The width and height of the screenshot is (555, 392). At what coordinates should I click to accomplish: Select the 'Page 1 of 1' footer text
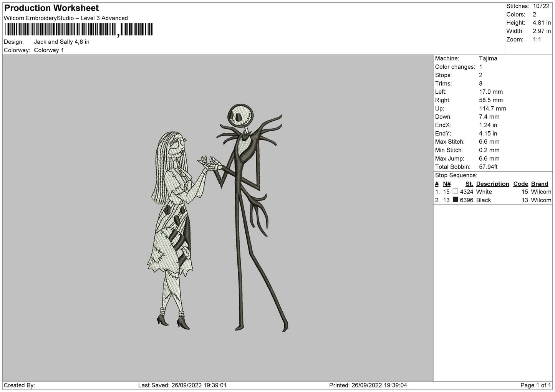536,385
